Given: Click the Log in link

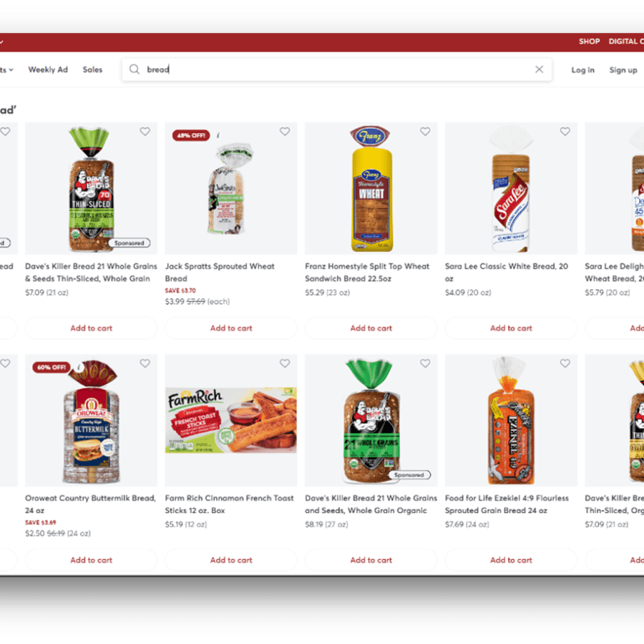Looking at the screenshot, I should 582,70.
